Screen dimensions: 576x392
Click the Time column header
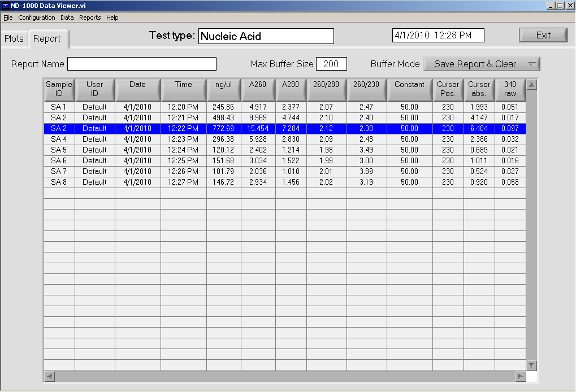[x=183, y=90]
